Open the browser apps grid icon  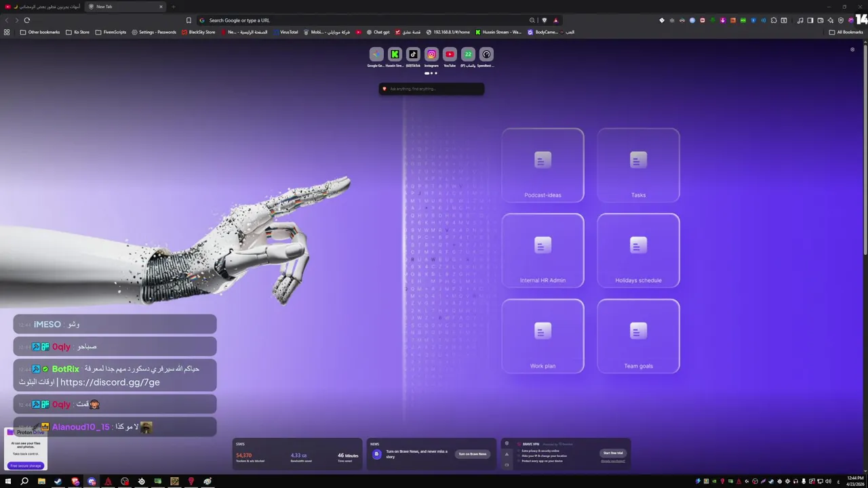coord(7,32)
